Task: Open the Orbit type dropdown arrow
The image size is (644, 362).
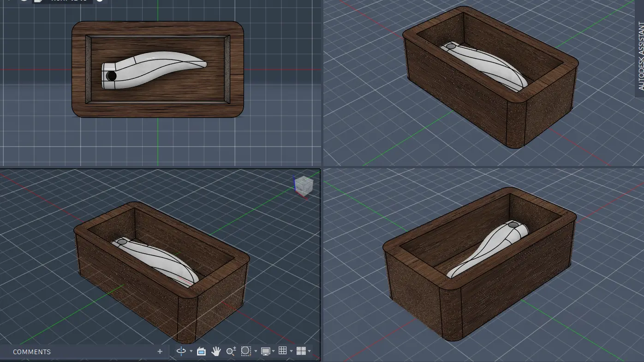Action: [191, 352]
